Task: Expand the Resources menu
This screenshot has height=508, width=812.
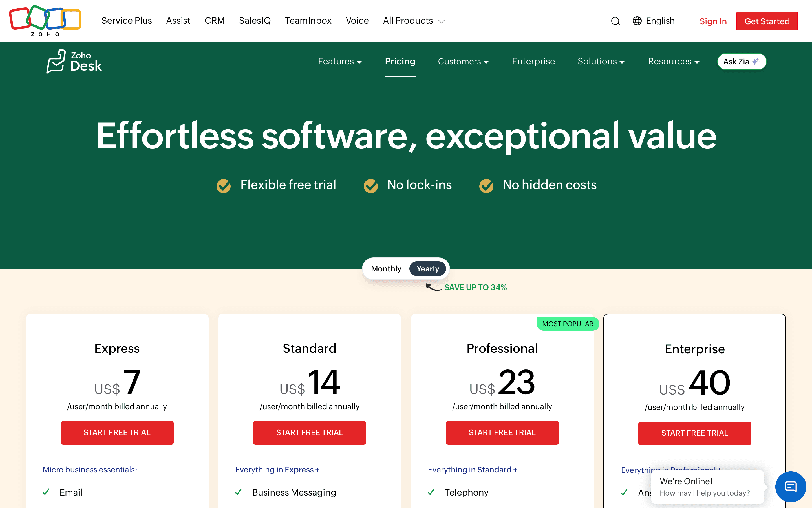Action: pyautogui.click(x=673, y=62)
